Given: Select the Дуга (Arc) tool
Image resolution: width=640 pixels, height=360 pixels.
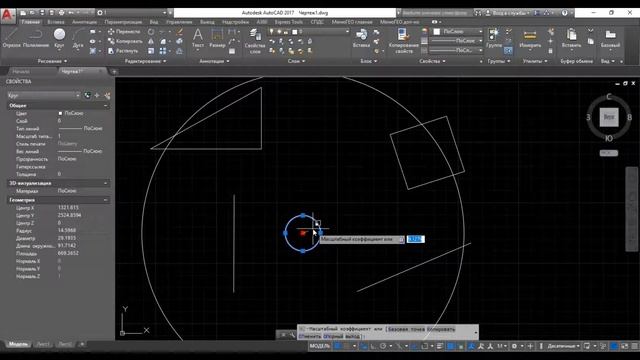Looking at the screenshot, I should (78, 38).
